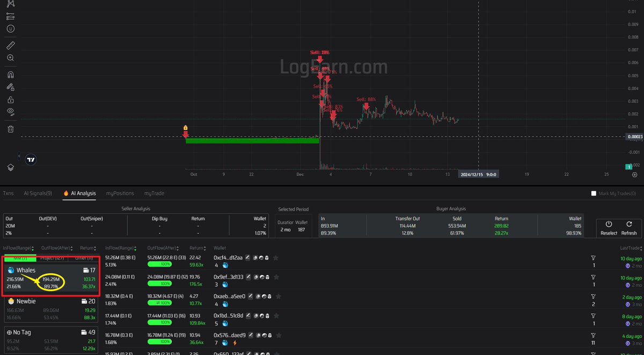This screenshot has width=644, height=355.
Task: Click filter icon in the 0xcf4...d12aa row
Action: coord(593,258)
